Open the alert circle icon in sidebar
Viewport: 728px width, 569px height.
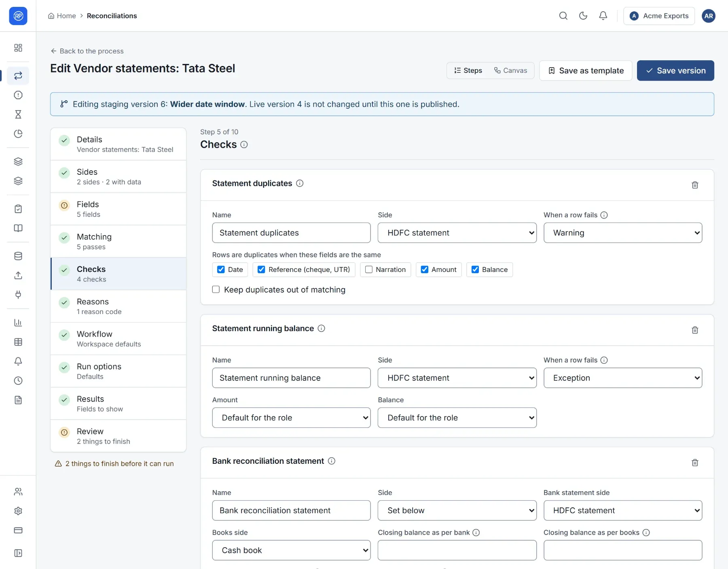(x=18, y=95)
